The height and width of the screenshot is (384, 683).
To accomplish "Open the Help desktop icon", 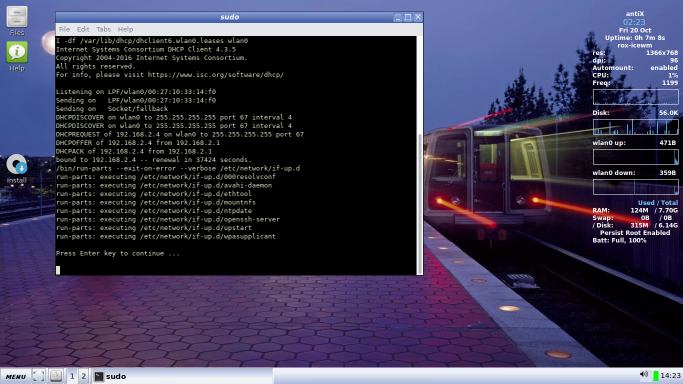I will click(x=17, y=56).
